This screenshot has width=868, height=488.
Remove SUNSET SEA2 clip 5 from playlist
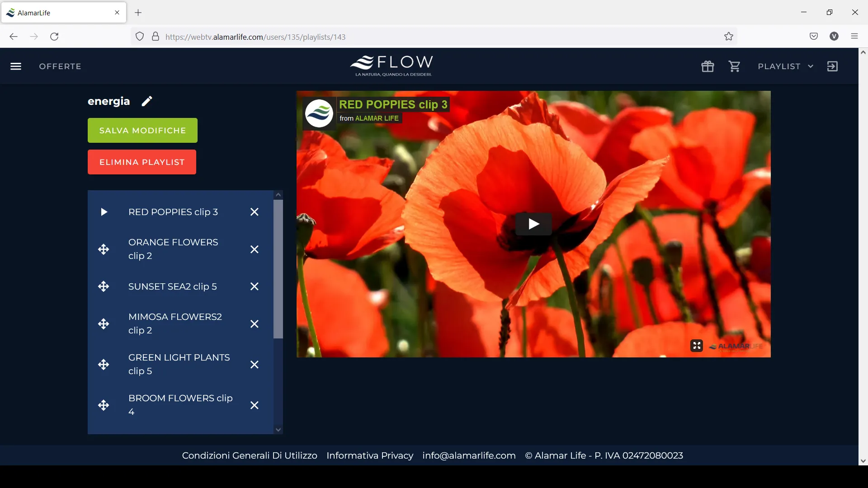[x=255, y=286]
